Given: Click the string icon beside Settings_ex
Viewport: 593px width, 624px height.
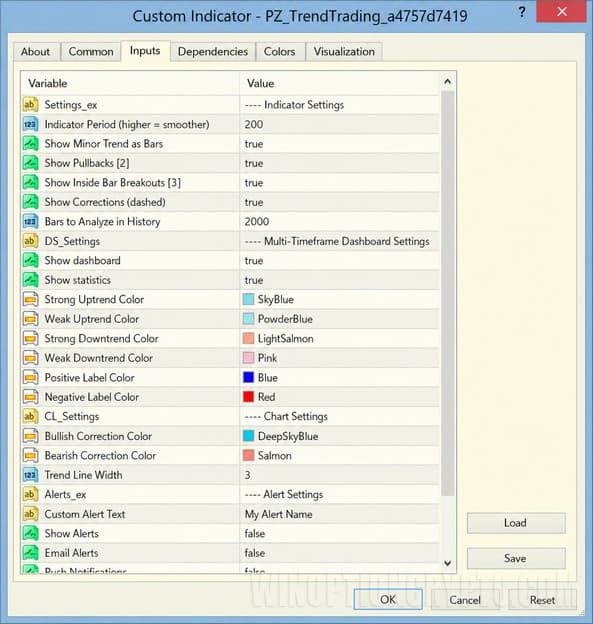Looking at the screenshot, I should (30, 105).
